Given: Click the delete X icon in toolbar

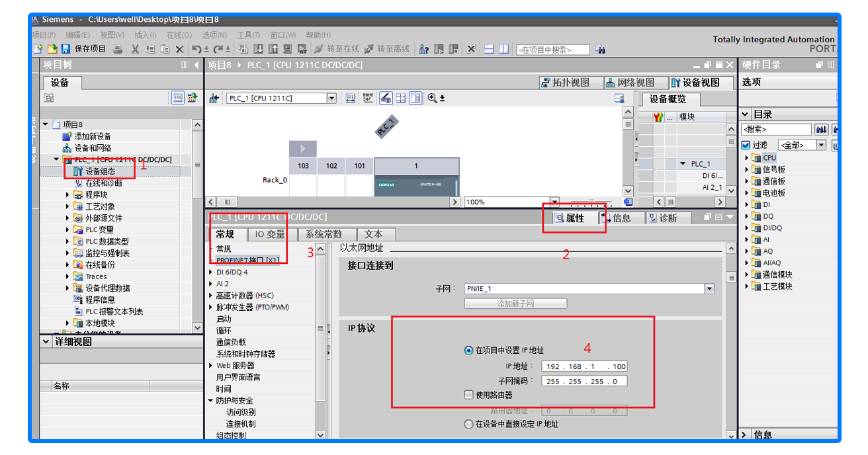Looking at the screenshot, I should (x=179, y=49).
